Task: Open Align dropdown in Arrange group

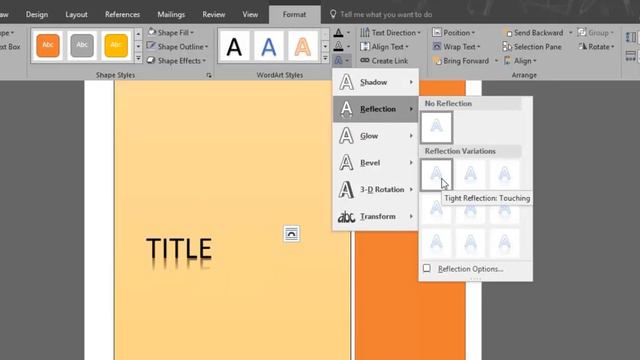Action: point(520,60)
